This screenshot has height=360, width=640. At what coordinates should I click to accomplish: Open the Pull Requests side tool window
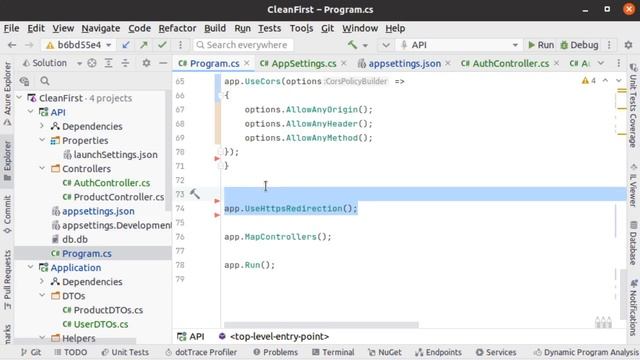[x=7, y=280]
